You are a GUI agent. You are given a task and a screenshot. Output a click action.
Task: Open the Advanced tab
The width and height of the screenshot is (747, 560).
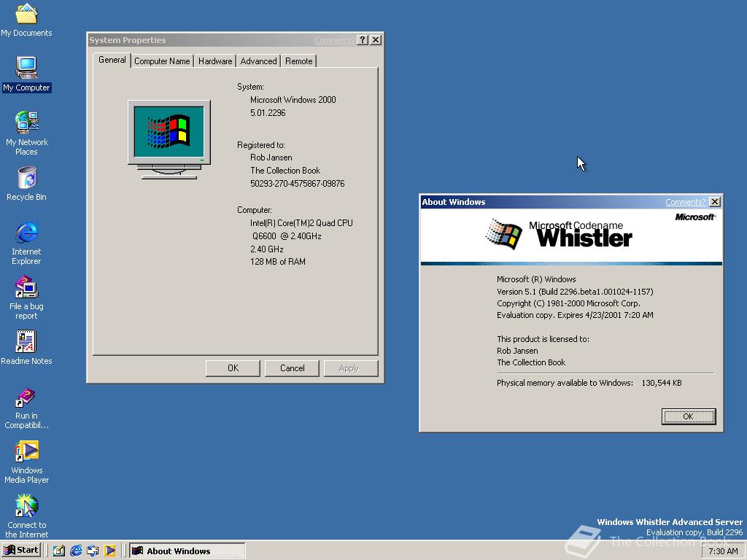point(258,61)
